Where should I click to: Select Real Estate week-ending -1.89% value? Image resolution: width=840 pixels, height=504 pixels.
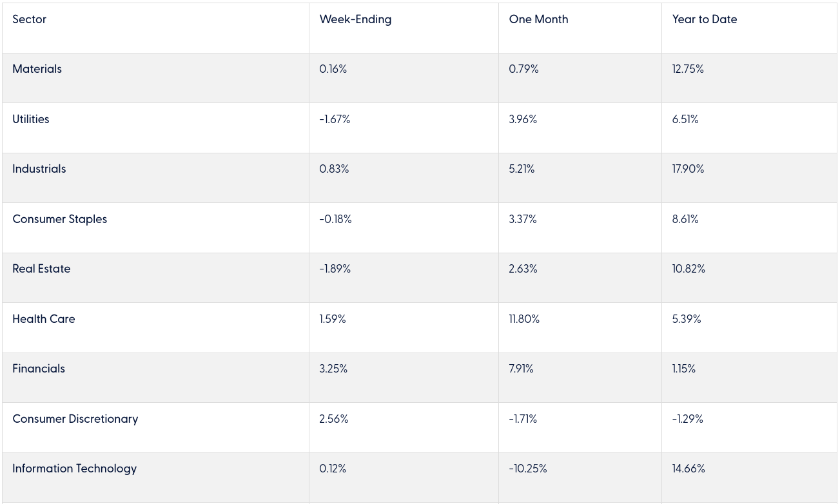pyautogui.click(x=335, y=269)
